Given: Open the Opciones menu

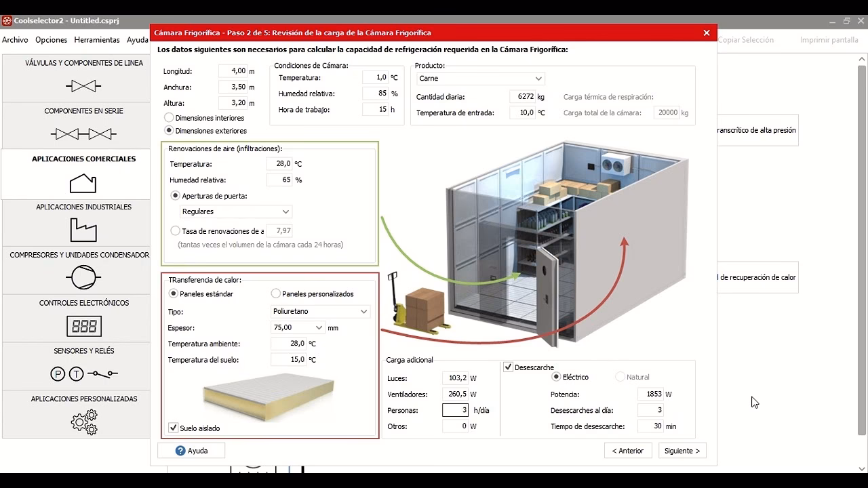Looking at the screenshot, I should tap(52, 40).
